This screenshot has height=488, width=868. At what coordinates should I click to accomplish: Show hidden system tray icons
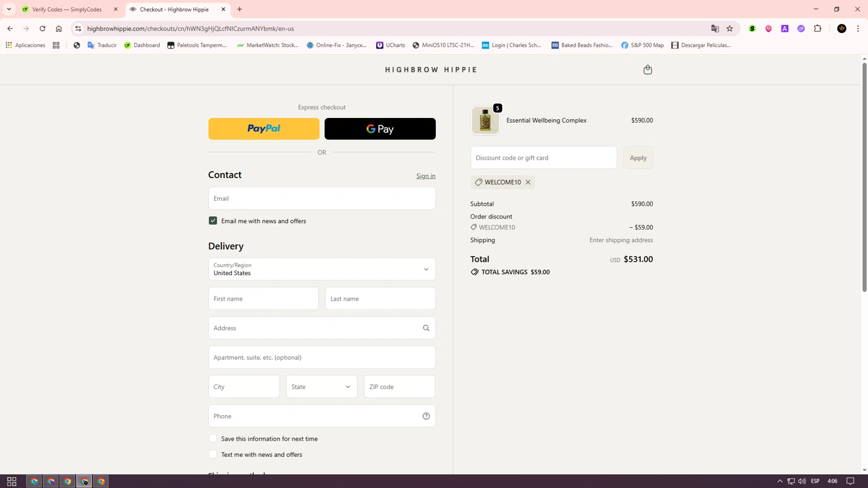[x=779, y=481]
